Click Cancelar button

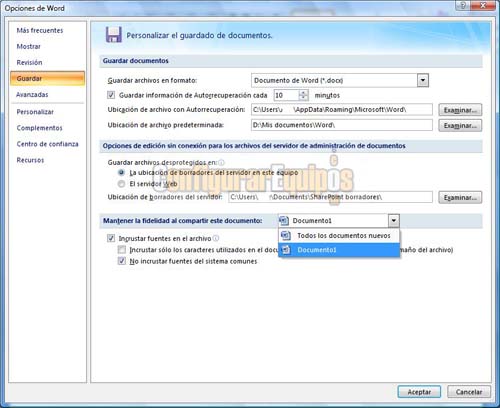pos(469,392)
